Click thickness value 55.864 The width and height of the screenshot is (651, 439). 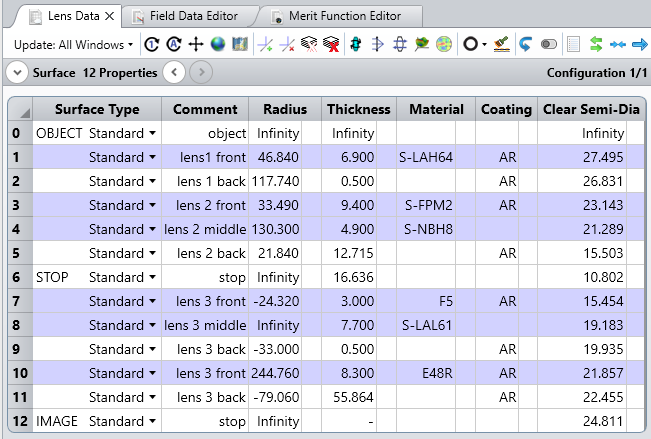tap(349, 397)
